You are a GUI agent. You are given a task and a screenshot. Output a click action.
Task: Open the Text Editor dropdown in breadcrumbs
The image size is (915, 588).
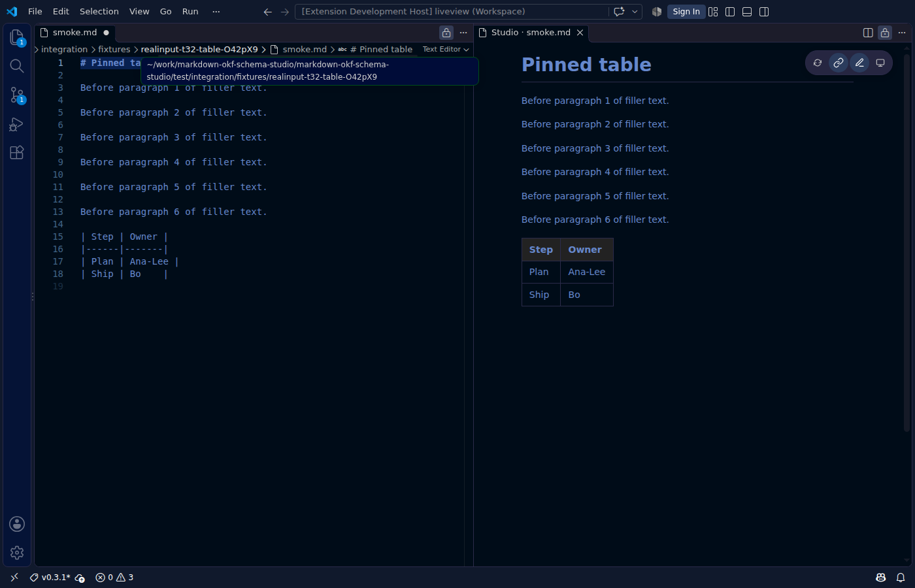(x=446, y=49)
